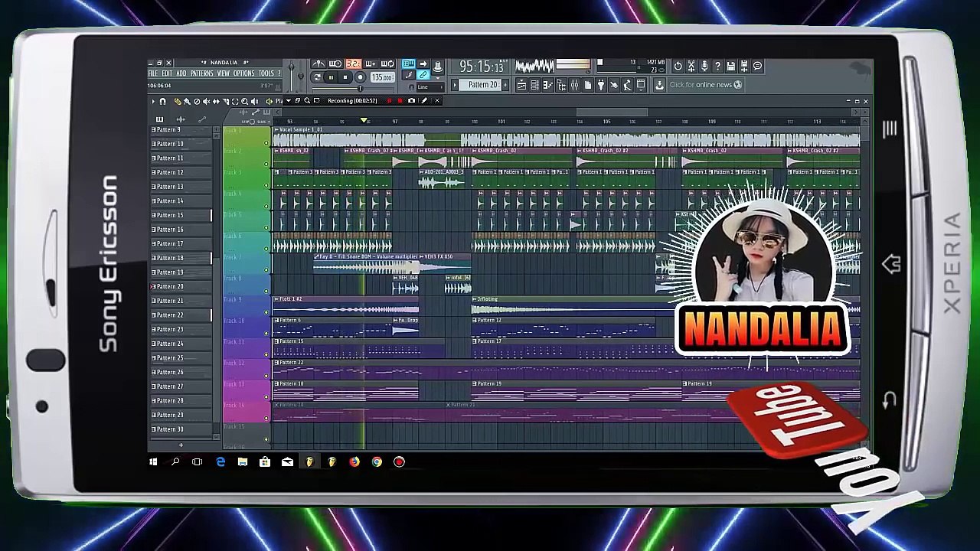Click the arrow left of Pattern 20 selector

455,85
